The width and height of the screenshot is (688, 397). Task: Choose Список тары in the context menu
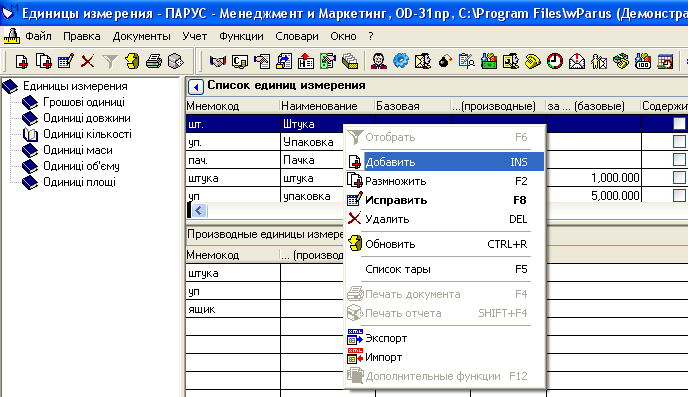444,269
